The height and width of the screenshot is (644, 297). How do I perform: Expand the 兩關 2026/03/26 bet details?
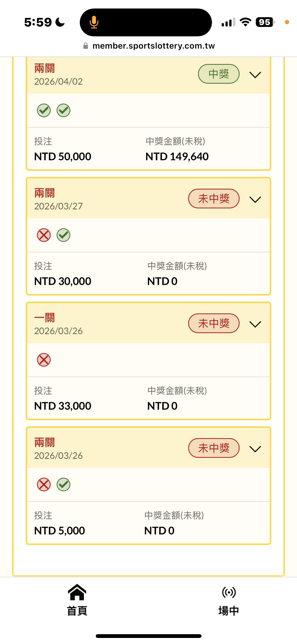(x=255, y=449)
